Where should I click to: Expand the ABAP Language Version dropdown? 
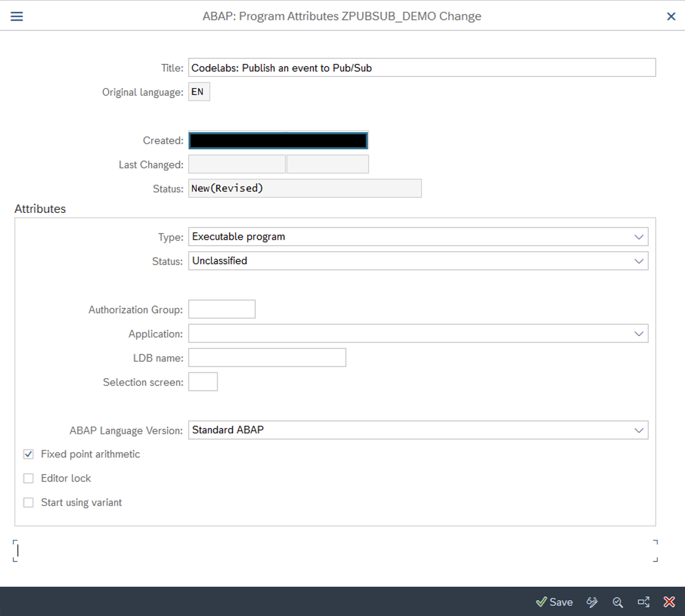click(639, 430)
